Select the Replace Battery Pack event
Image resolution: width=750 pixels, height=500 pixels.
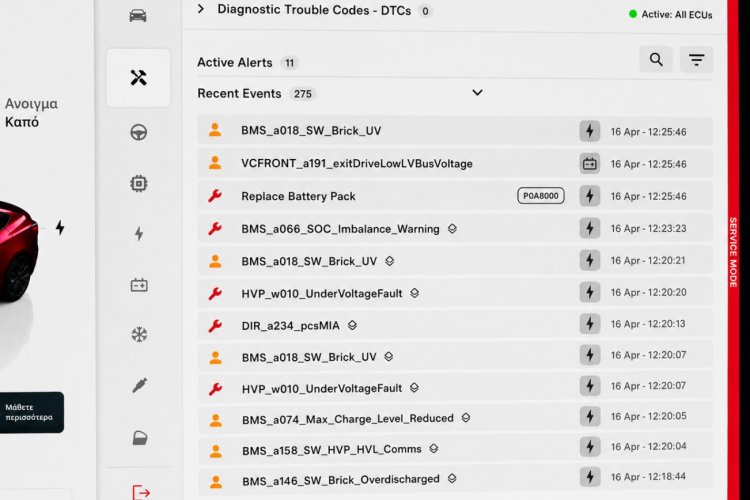pyautogui.click(x=455, y=196)
